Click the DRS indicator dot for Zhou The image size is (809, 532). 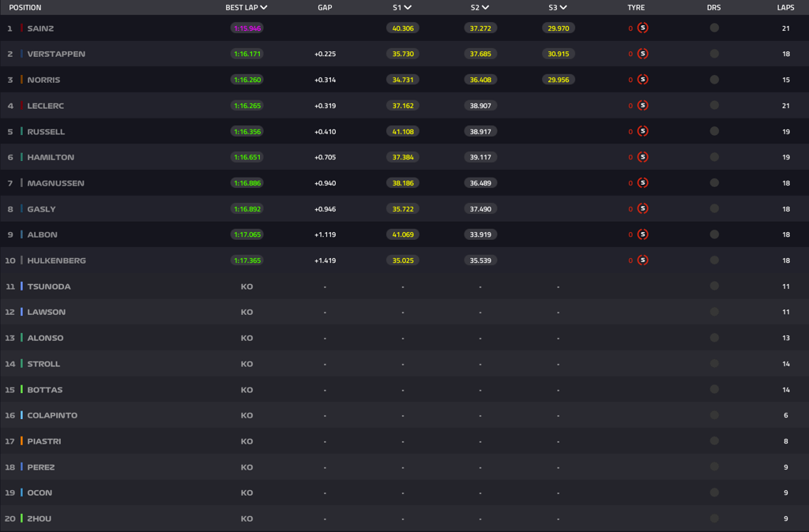pos(714,518)
